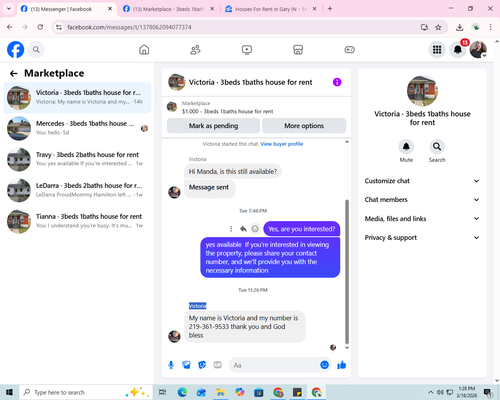Open the Facebook search magnifier
The image size is (500, 400).
[x=36, y=50]
